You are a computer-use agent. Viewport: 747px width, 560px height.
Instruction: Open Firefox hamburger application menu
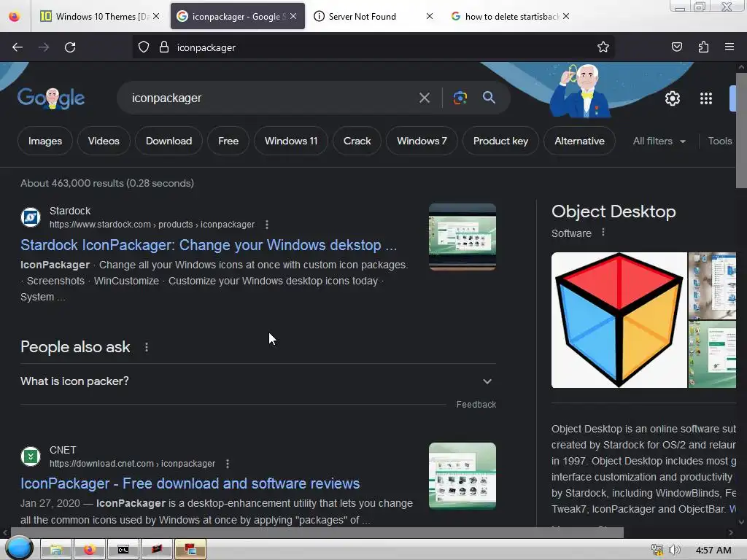pyautogui.click(x=729, y=47)
